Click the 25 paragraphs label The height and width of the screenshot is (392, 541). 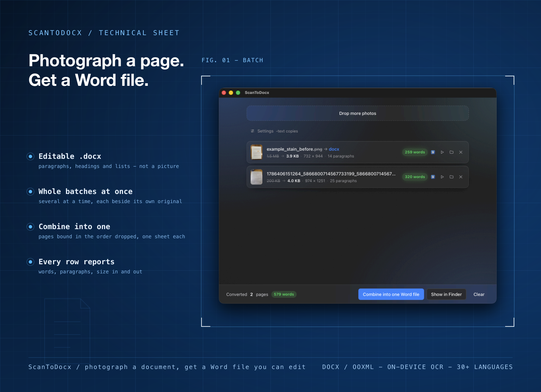tap(343, 181)
